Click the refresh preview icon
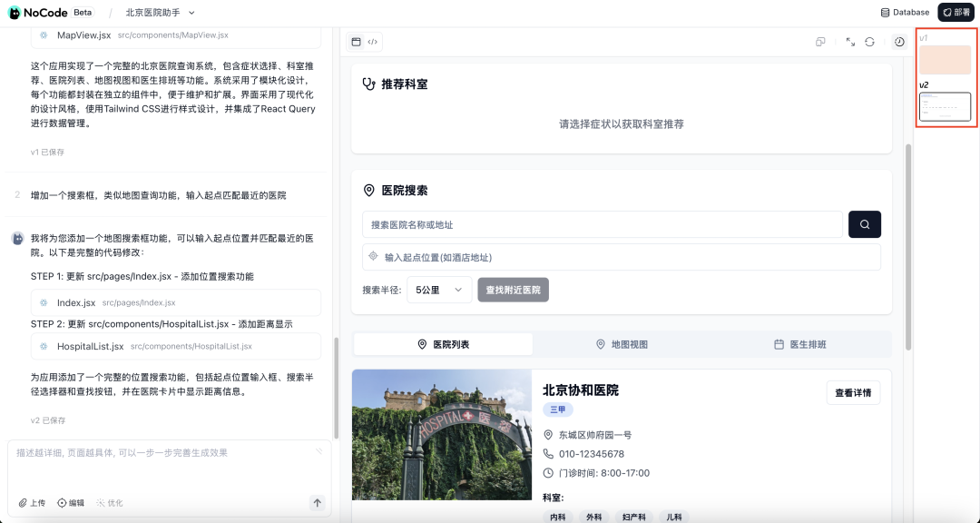The width and height of the screenshot is (980, 523). pyautogui.click(x=869, y=42)
